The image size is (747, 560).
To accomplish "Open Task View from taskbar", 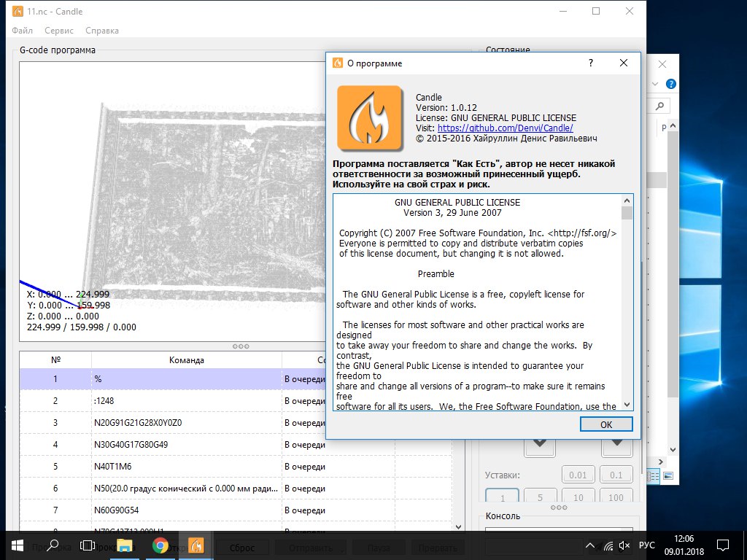I will 88,545.
